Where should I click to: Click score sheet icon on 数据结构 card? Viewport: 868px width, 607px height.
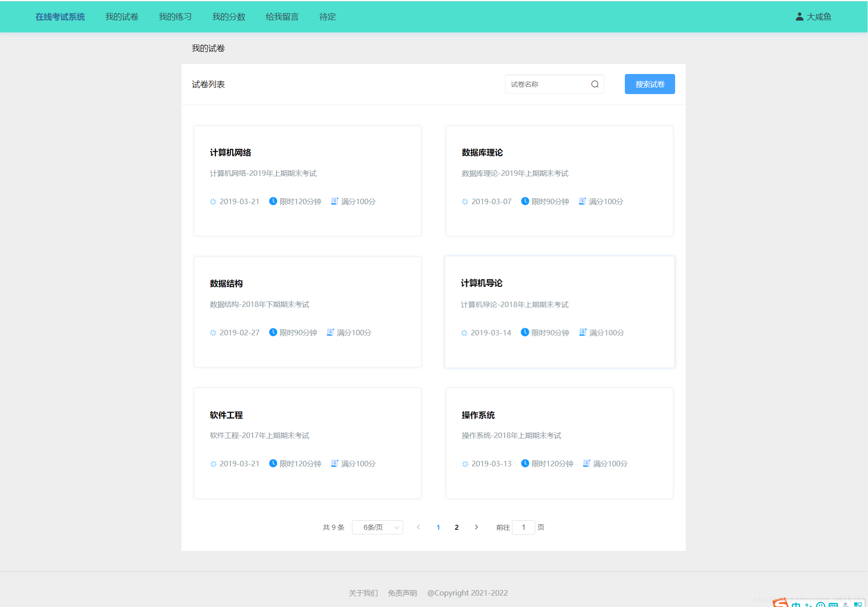[x=330, y=332]
